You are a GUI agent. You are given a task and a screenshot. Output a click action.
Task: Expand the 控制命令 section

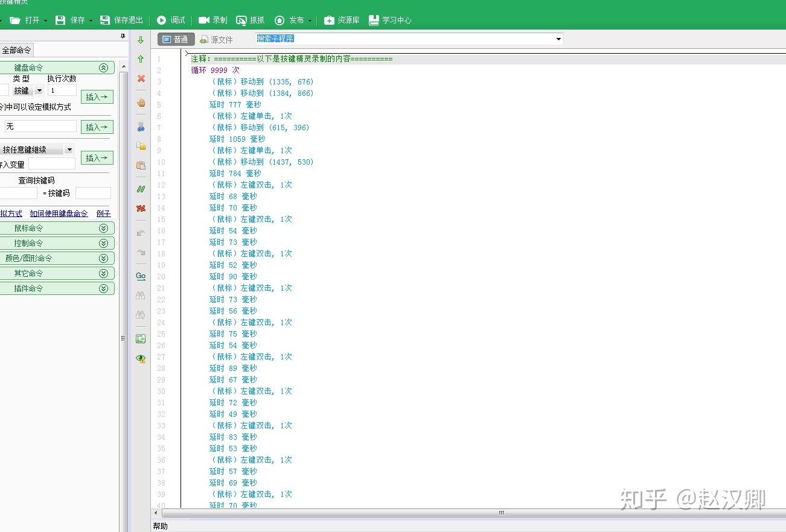click(x=103, y=243)
